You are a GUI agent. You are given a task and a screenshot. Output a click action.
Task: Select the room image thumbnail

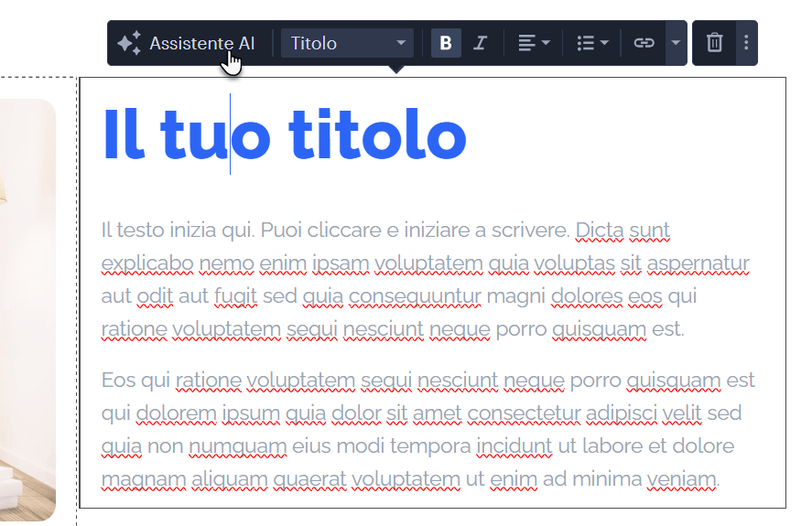point(27,309)
